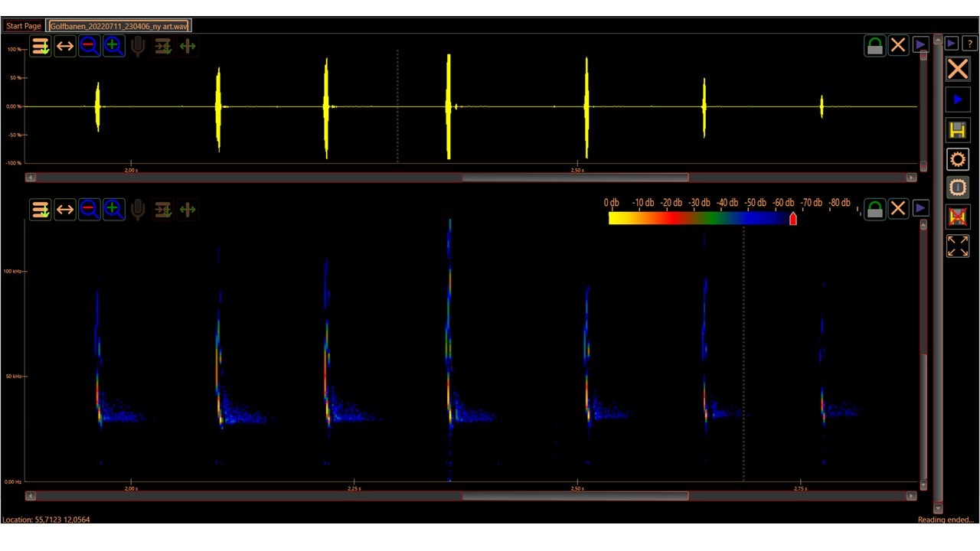Switch to the Start Page tab
980x551 pixels.
click(x=24, y=26)
